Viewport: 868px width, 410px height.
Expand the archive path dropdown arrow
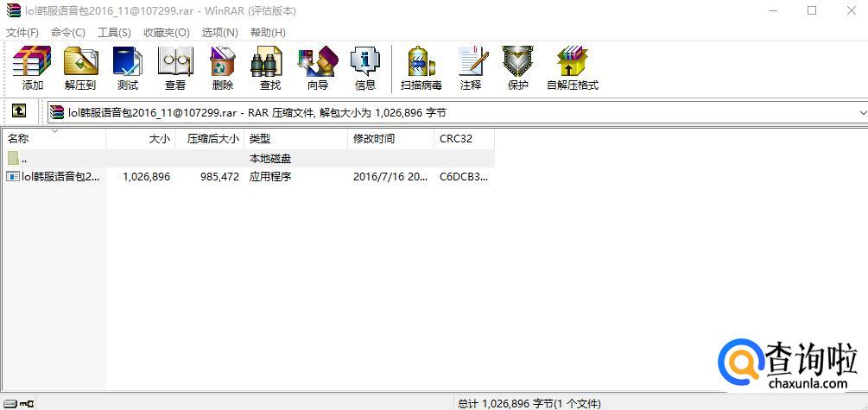pyautogui.click(x=862, y=113)
